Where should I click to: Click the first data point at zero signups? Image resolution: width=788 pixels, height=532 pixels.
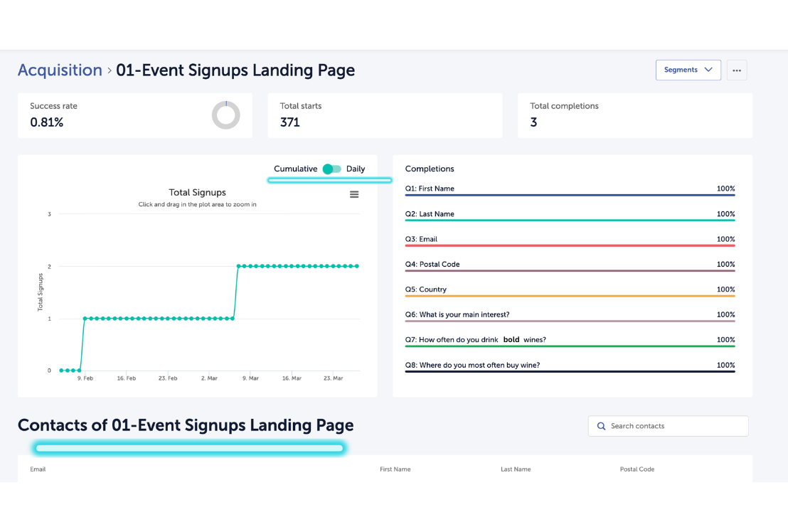click(61, 371)
